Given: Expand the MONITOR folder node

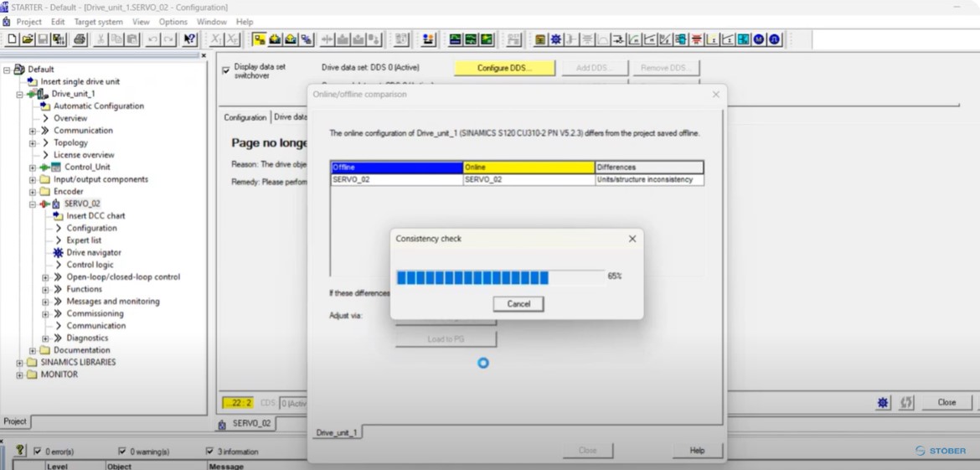Looking at the screenshot, I should point(19,375).
